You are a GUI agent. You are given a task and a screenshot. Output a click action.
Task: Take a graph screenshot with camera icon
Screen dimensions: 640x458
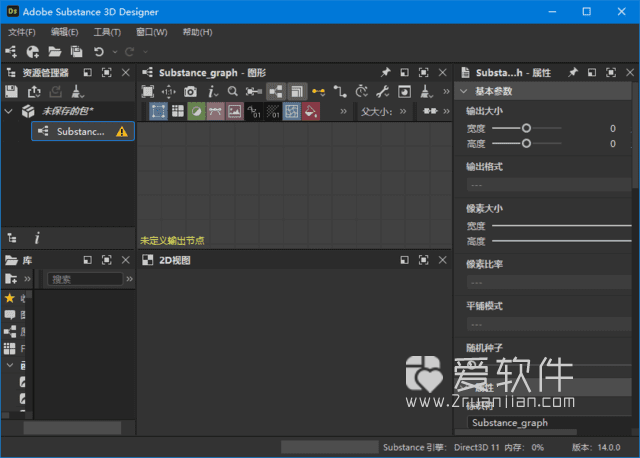click(190, 91)
